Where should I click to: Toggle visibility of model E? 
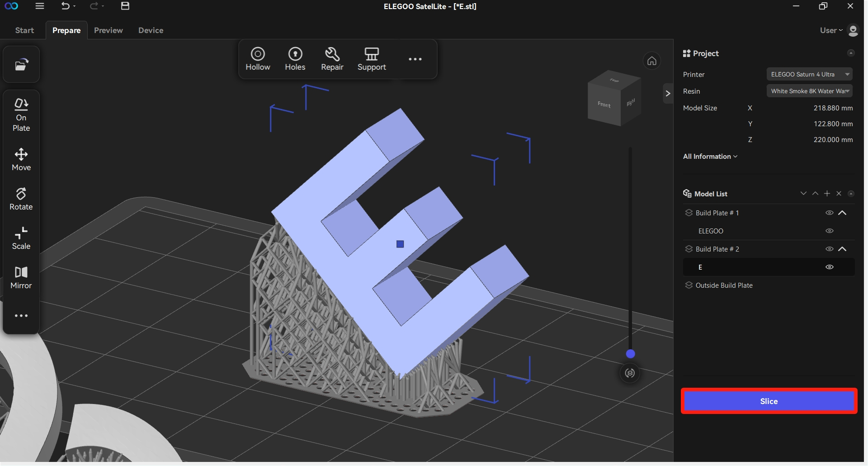(829, 267)
